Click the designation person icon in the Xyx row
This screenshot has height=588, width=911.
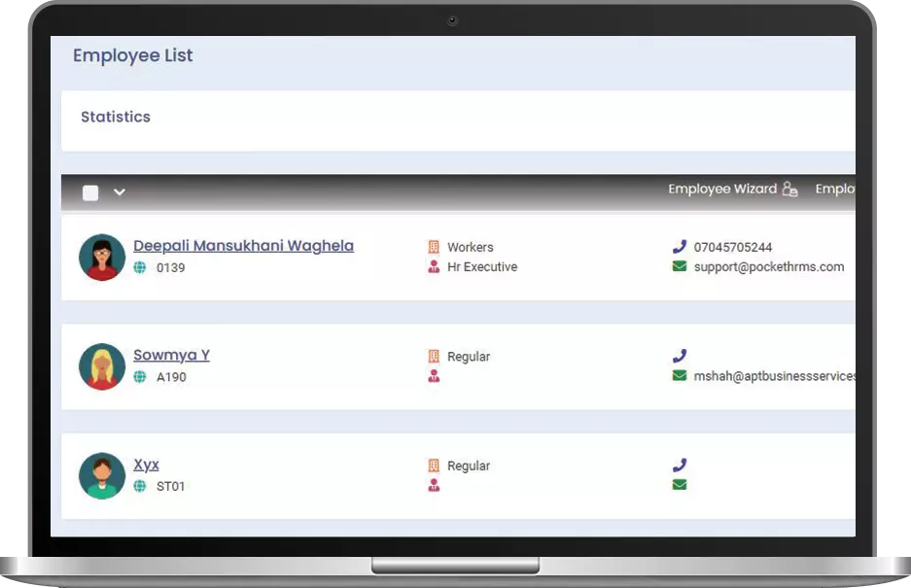click(434, 485)
